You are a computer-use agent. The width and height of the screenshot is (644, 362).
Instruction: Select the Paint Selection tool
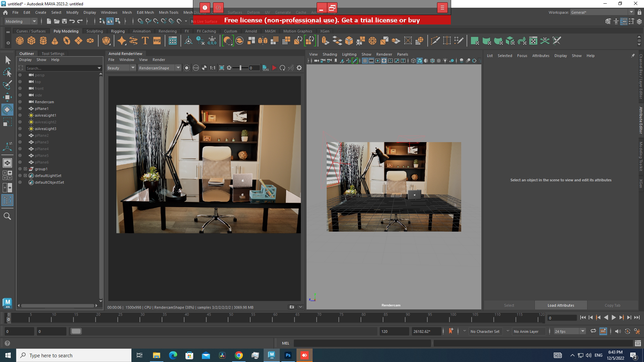click(7, 85)
